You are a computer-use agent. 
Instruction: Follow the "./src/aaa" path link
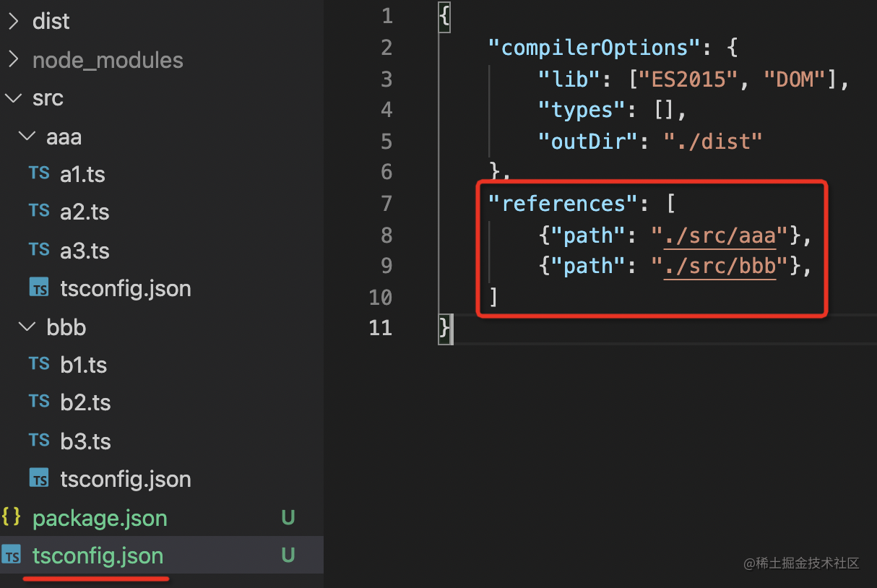pyautogui.click(x=720, y=235)
